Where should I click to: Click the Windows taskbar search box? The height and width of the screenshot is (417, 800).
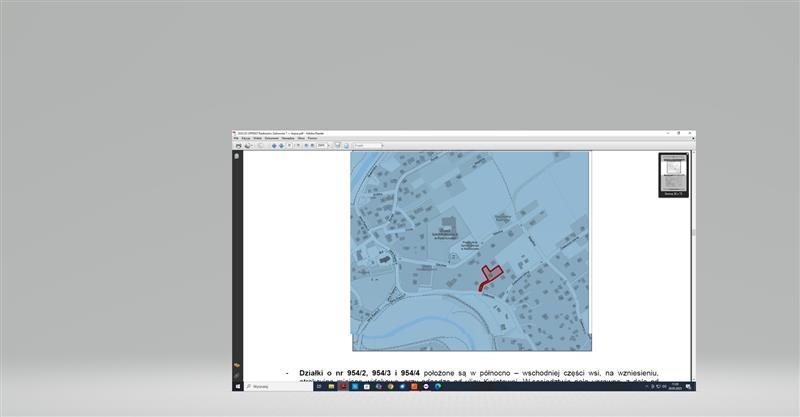[279, 386]
